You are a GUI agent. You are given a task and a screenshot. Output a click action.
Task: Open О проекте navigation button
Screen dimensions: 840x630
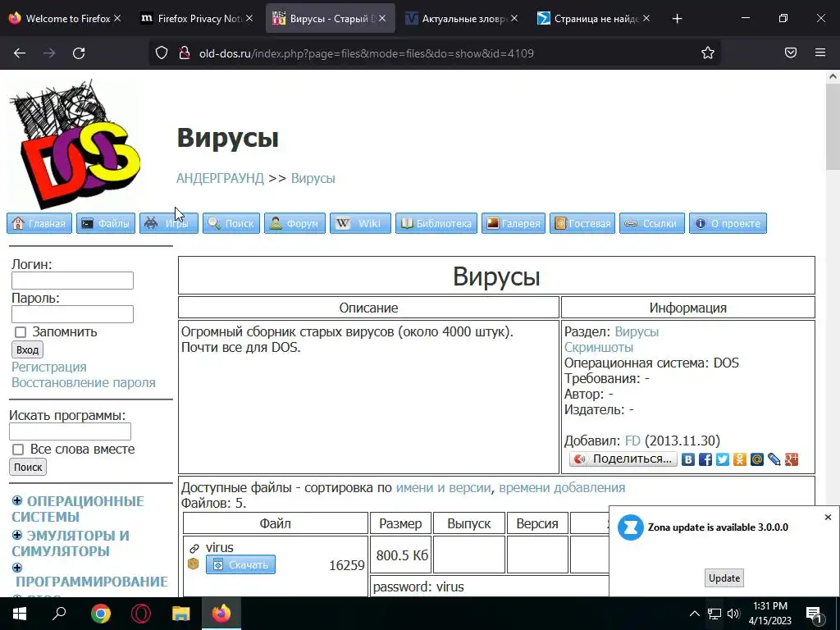[x=728, y=223]
